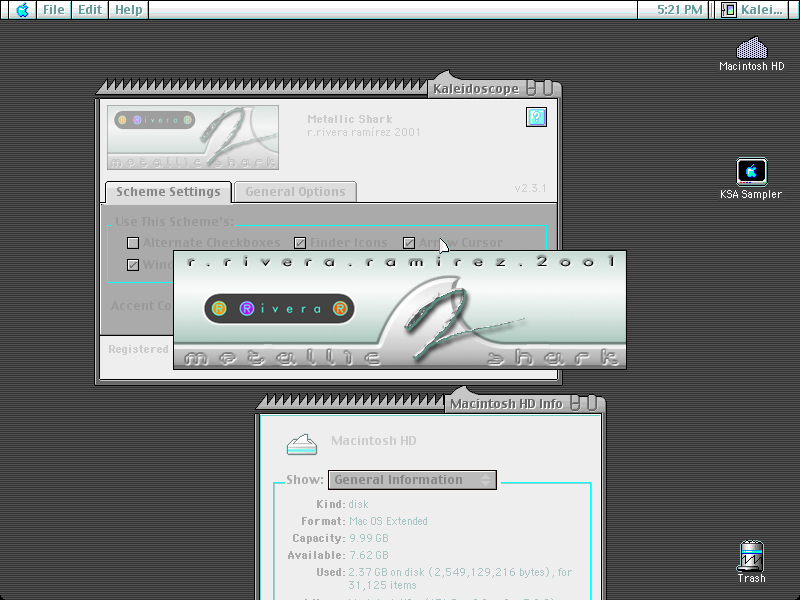Click the 9.99 GB capacity value

point(368,538)
